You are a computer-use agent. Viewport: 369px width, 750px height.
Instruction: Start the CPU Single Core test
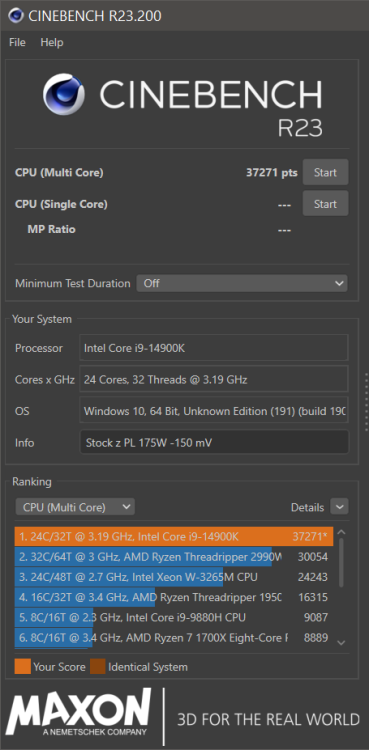[x=325, y=204]
